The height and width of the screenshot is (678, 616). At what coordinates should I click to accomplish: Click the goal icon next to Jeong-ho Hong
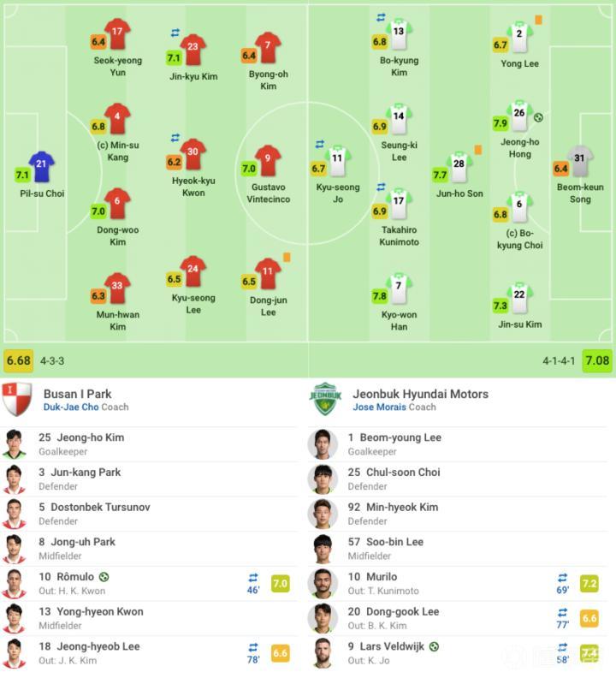click(x=538, y=117)
